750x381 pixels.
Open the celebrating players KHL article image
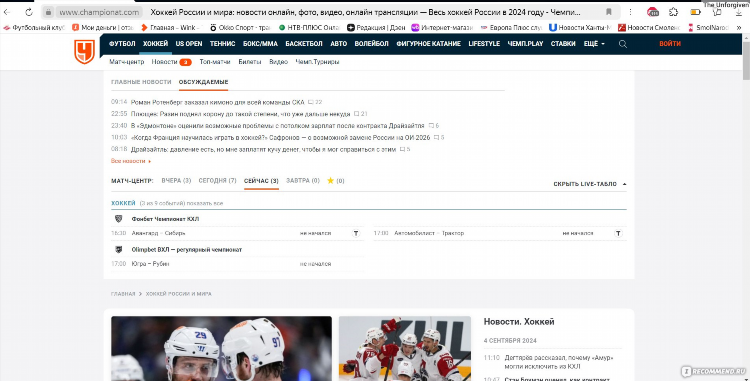coord(405,348)
